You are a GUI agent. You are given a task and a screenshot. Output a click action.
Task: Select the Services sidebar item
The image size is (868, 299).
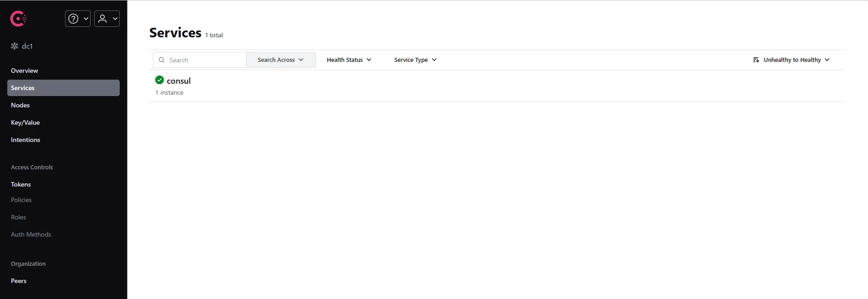[x=63, y=88]
